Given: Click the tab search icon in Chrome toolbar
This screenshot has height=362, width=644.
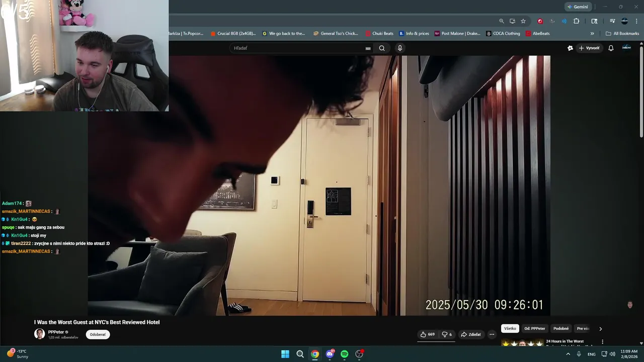Looking at the screenshot, I should [594, 21].
